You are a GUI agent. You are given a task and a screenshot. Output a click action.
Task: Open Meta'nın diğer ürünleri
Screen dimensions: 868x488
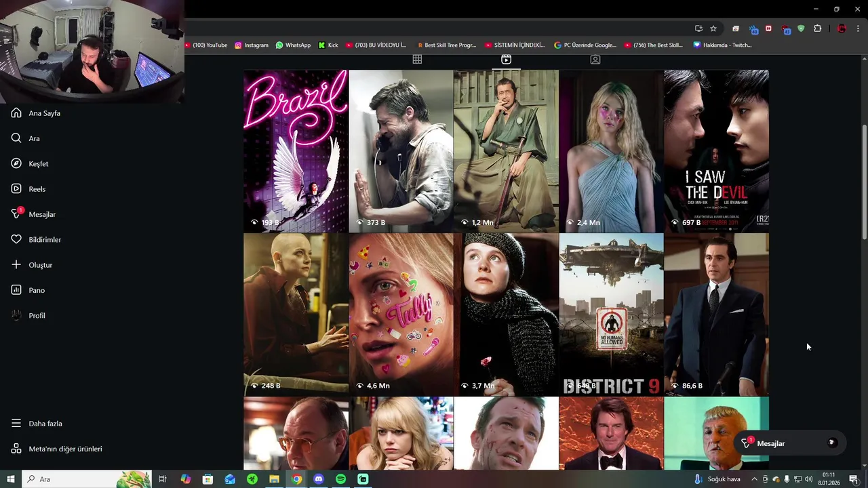(x=57, y=449)
